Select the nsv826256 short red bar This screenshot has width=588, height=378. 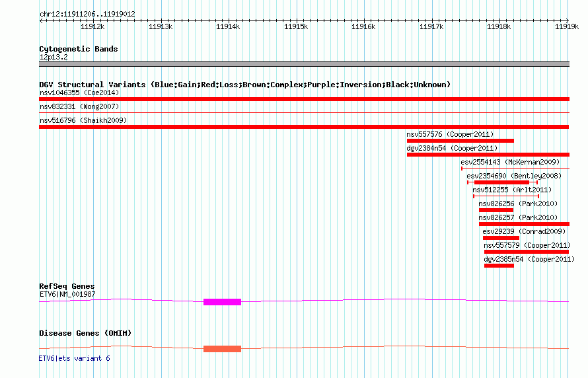[496, 210]
